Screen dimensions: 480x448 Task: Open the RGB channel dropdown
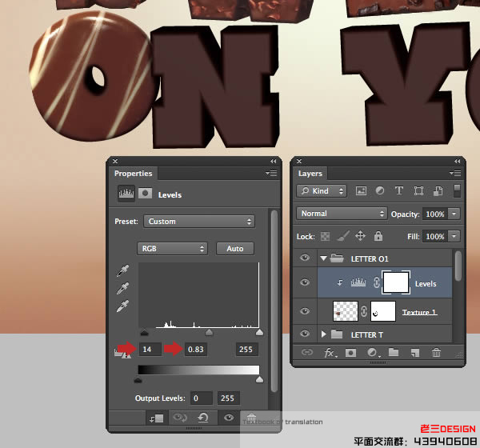coord(174,249)
